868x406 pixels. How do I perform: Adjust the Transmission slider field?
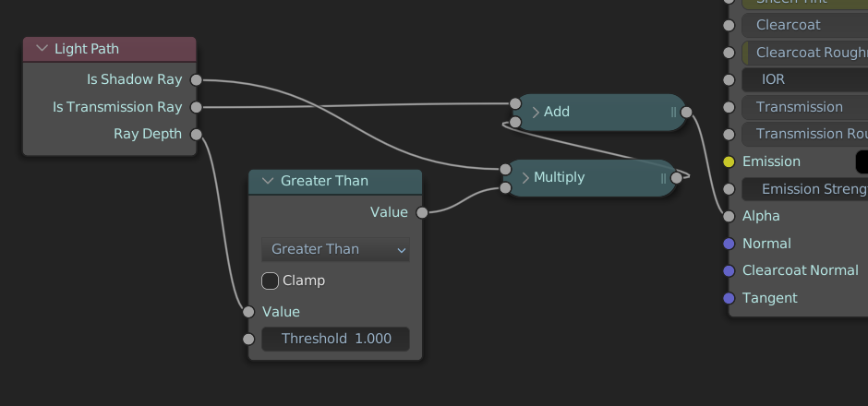tap(805, 107)
